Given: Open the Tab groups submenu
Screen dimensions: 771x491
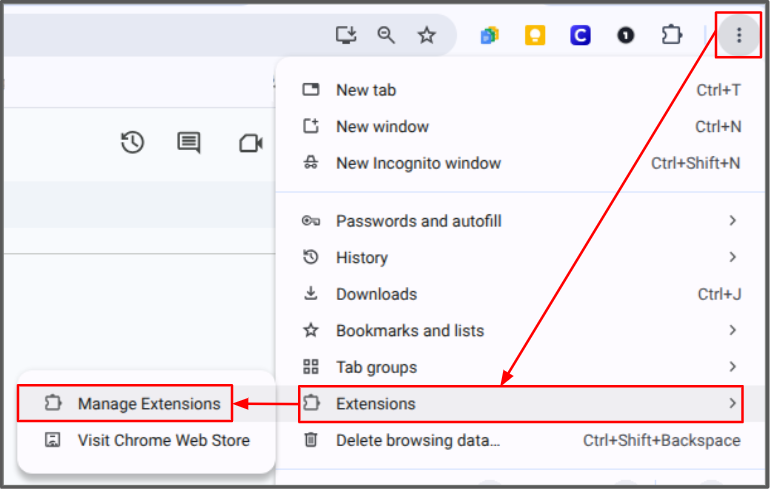Looking at the screenshot, I should tap(521, 367).
